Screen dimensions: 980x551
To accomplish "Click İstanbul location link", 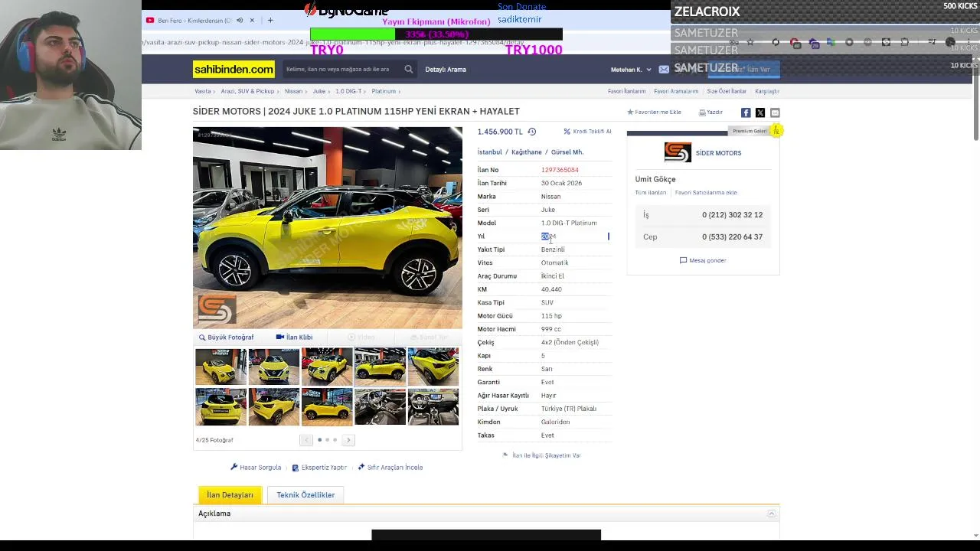I will pyautogui.click(x=489, y=152).
